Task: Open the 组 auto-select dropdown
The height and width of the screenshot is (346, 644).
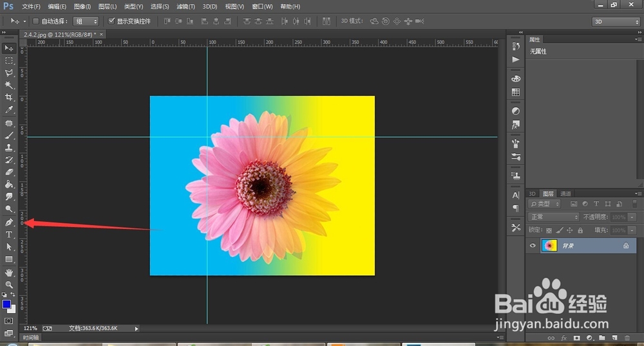Action: tap(86, 21)
